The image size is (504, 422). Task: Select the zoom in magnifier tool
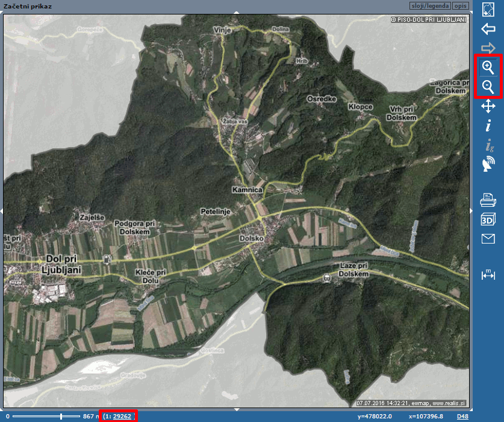[x=488, y=67]
